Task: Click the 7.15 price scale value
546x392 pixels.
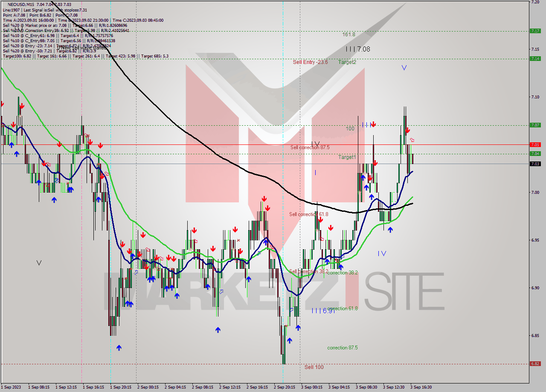Action: pos(535,49)
